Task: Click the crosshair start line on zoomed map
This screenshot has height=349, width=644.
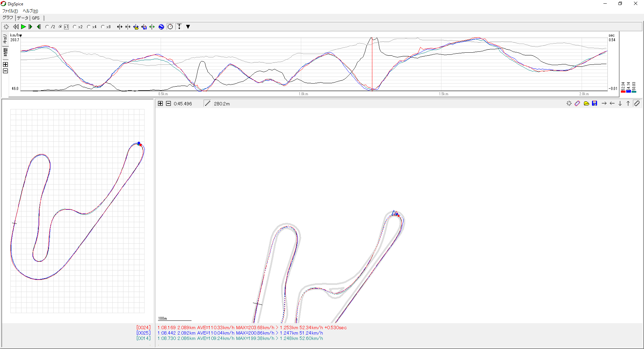Action: 258,304
